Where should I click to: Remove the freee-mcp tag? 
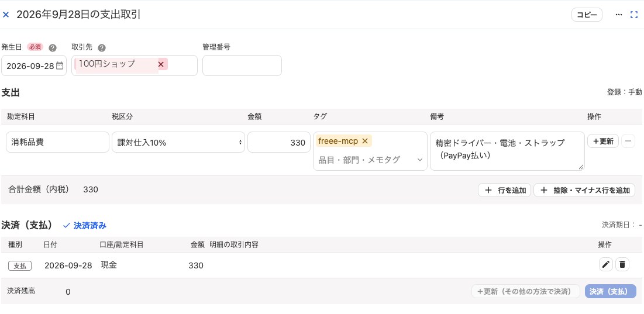(364, 141)
